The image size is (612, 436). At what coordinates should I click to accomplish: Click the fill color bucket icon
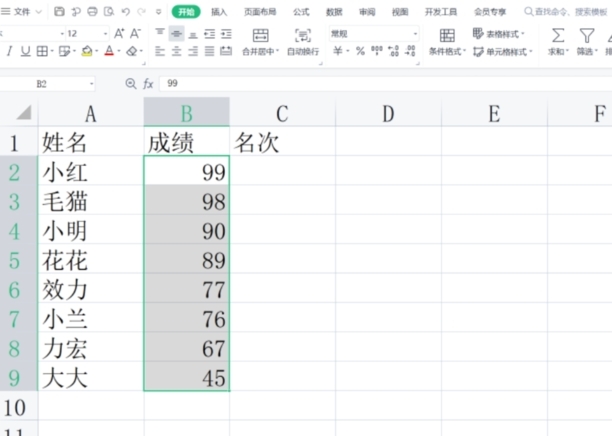tap(87, 51)
